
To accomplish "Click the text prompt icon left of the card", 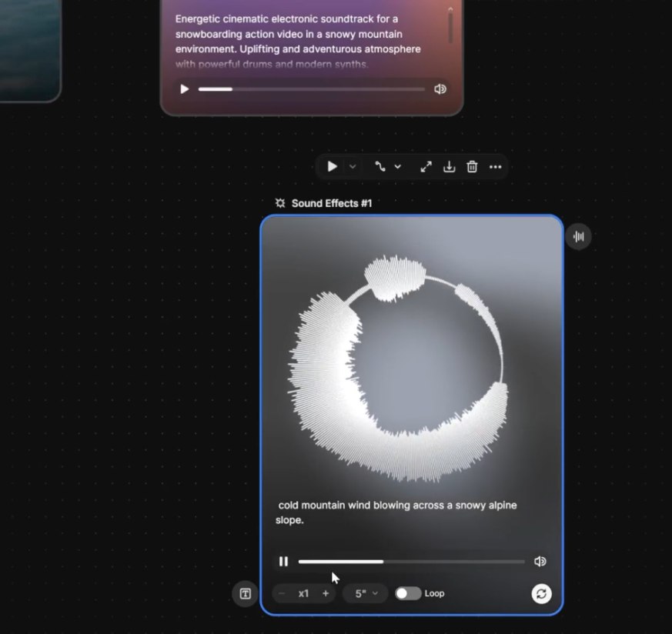I will tap(245, 593).
